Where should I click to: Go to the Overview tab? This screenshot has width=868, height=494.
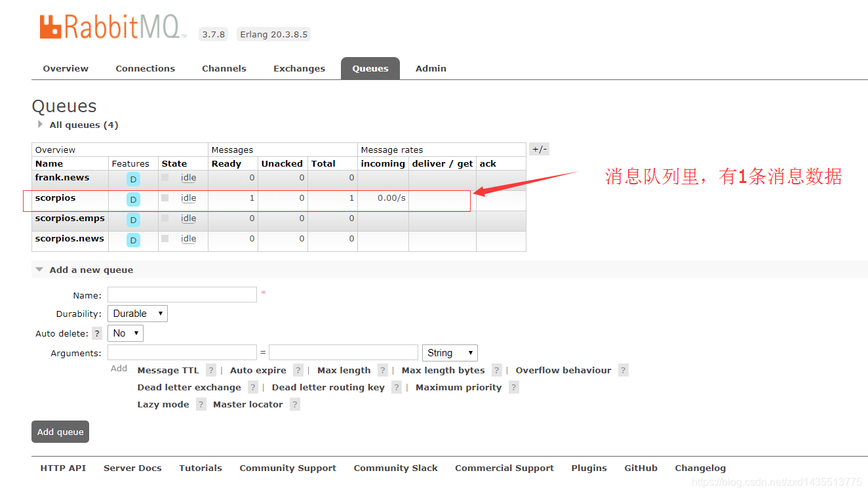click(x=66, y=68)
